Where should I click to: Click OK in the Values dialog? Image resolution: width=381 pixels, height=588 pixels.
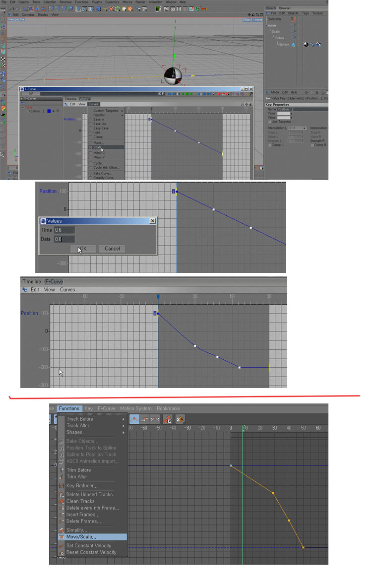point(83,249)
